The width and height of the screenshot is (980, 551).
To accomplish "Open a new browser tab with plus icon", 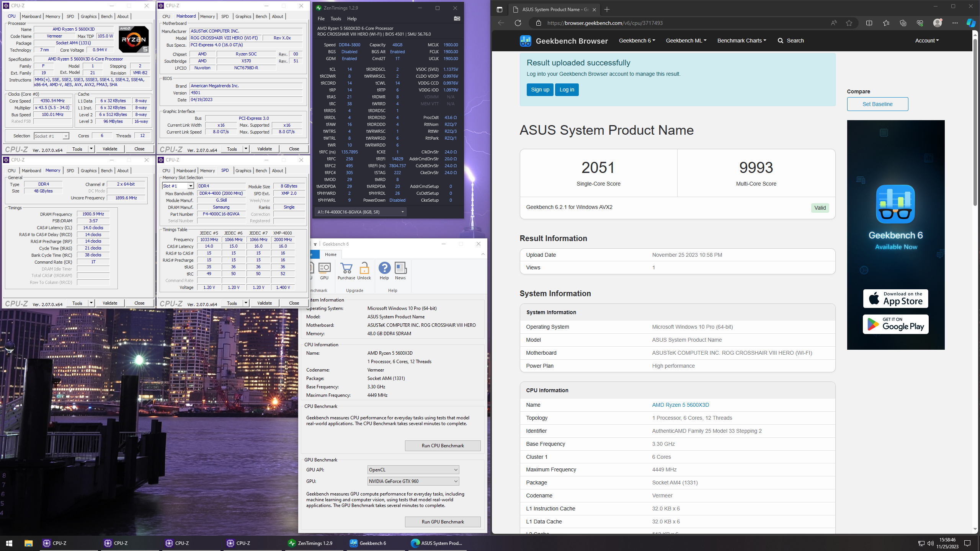I will [x=607, y=10].
